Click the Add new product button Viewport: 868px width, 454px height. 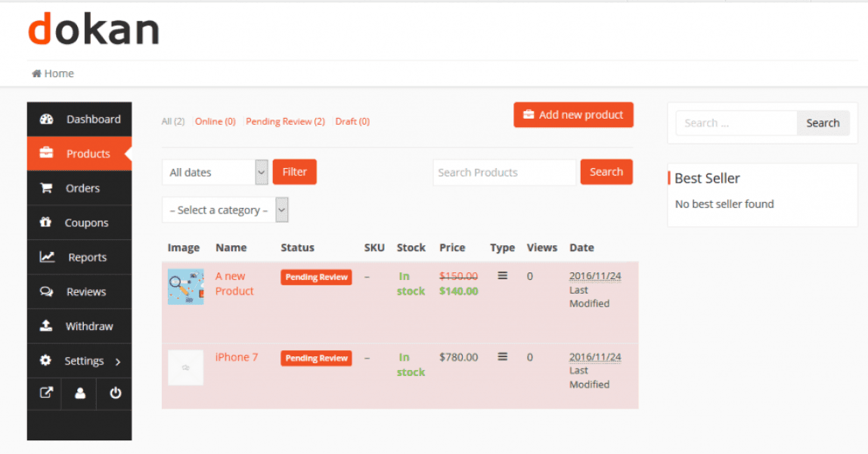tap(573, 115)
